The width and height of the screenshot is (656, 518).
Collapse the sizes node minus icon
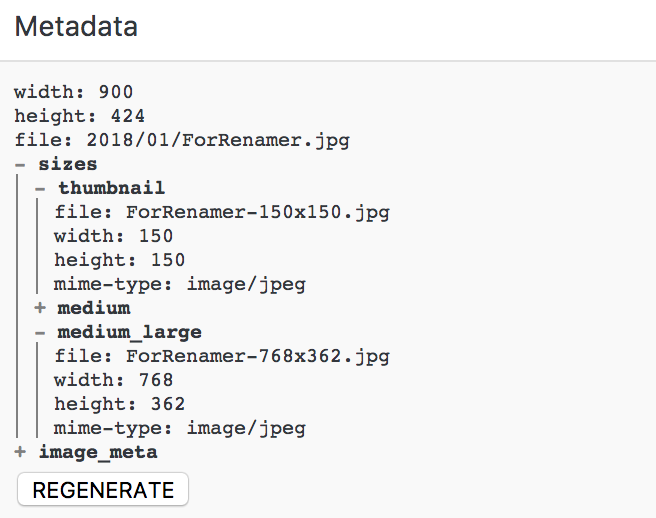20,164
